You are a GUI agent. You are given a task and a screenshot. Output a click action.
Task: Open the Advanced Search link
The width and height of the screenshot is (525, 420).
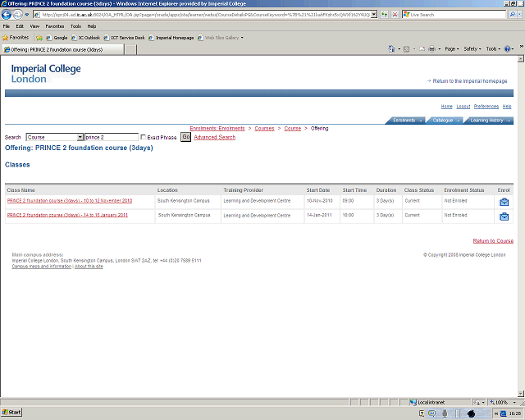point(214,138)
